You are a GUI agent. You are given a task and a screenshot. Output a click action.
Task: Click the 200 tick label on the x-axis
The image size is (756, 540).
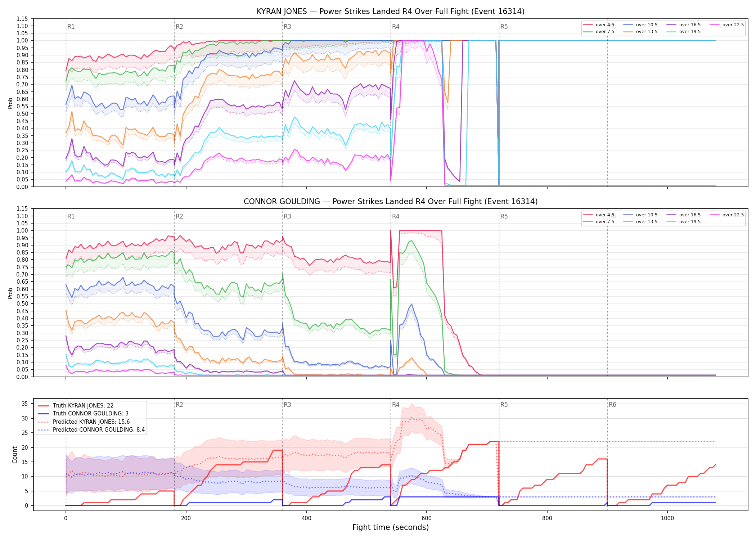click(186, 518)
